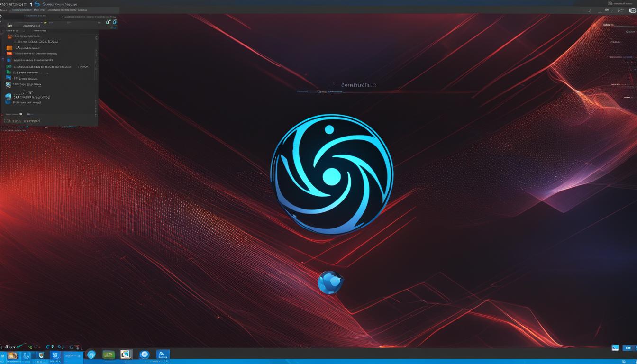
Task: Select the colorful picture frame icon in taskbar
Action: click(x=126, y=355)
